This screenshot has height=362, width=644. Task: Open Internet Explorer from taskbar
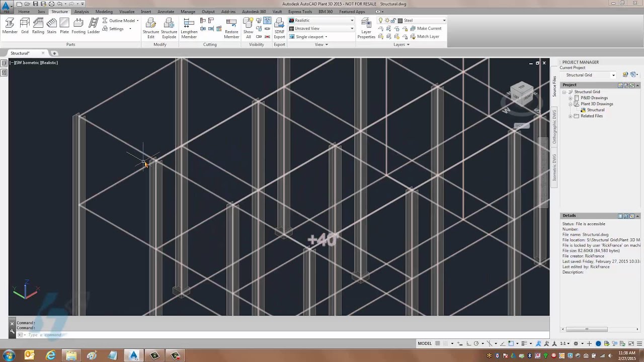click(50, 355)
